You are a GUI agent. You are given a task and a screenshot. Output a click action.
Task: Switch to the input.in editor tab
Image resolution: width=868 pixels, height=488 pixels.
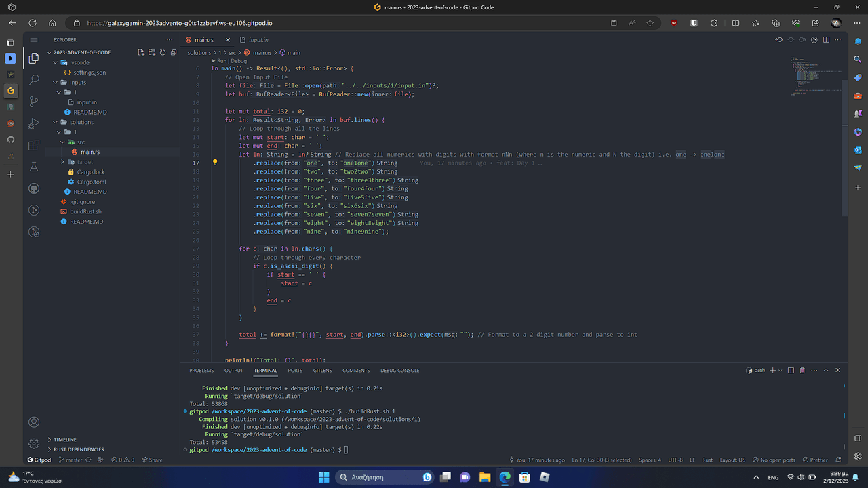pos(258,40)
